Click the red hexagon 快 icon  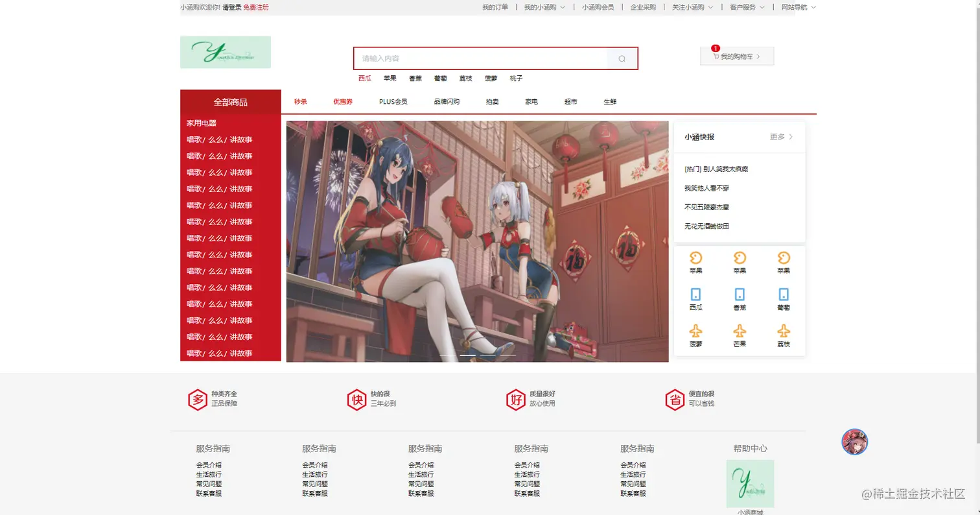tap(357, 400)
